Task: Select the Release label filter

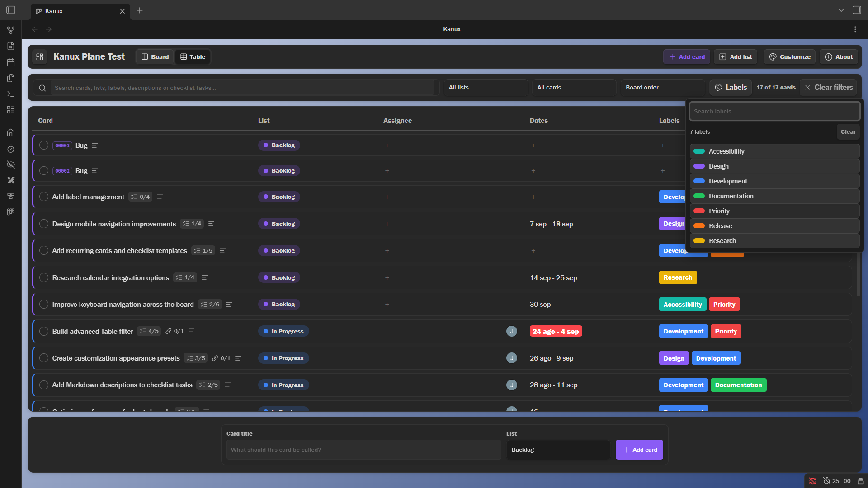Action: pos(774,226)
